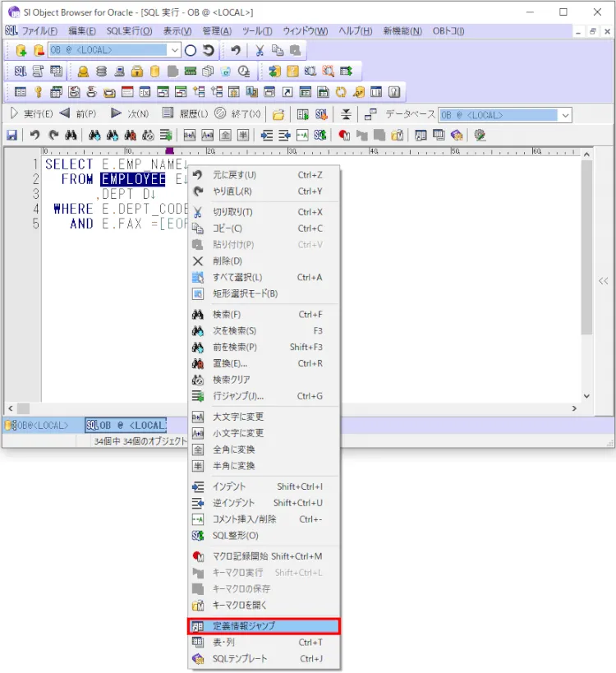The width and height of the screenshot is (616, 673).
Task: Select 元に戻す(U) in context menu
Action: 264,175
